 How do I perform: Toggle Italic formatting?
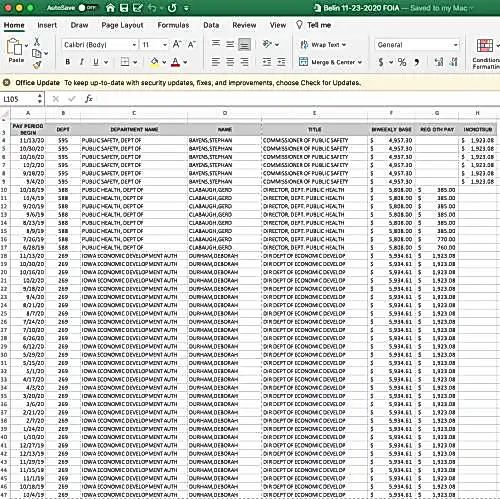[82, 62]
